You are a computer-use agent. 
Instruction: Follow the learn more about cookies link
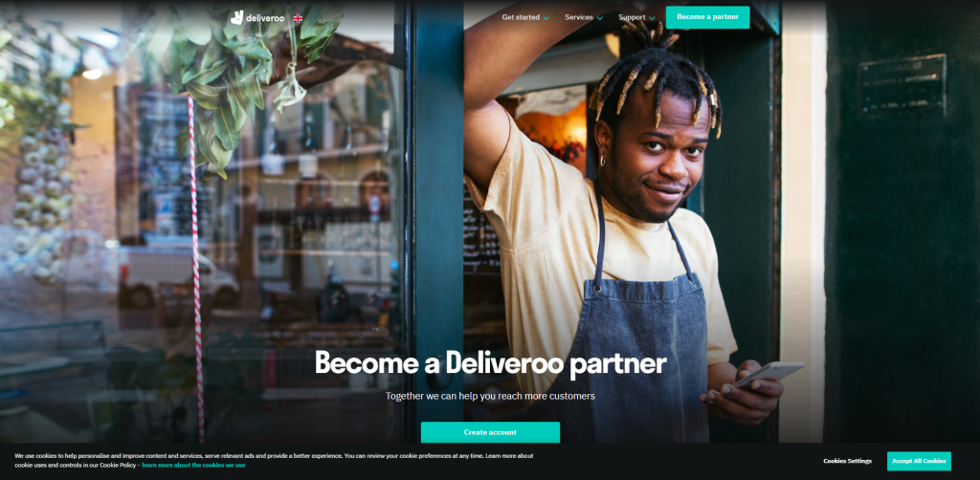click(193, 465)
